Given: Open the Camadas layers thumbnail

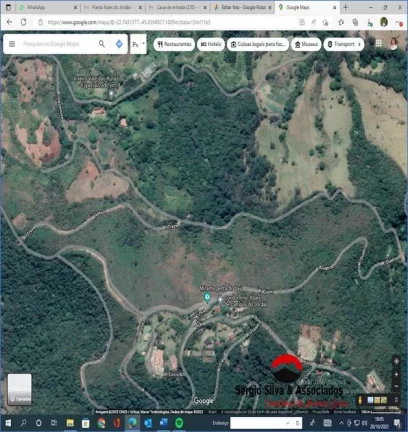Looking at the screenshot, I should point(20,389).
